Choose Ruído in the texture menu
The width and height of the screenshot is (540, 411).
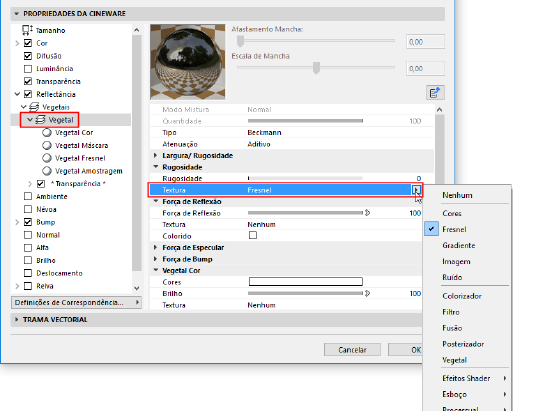click(x=452, y=277)
